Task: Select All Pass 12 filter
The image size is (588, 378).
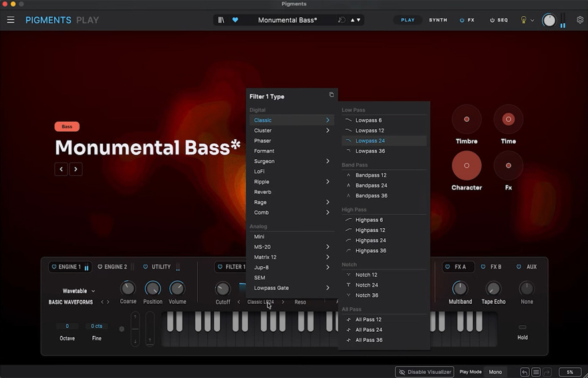Action: coord(384,319)
